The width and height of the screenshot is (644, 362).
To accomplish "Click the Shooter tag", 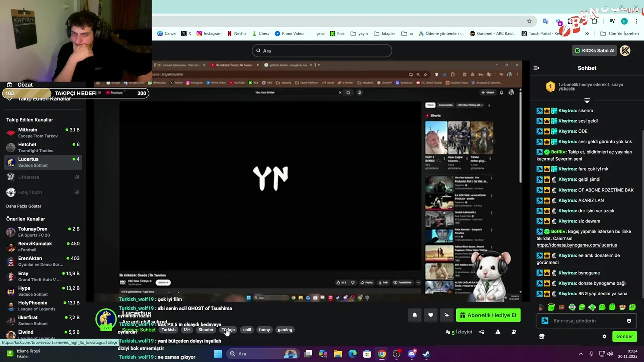I will coord(206,330).
